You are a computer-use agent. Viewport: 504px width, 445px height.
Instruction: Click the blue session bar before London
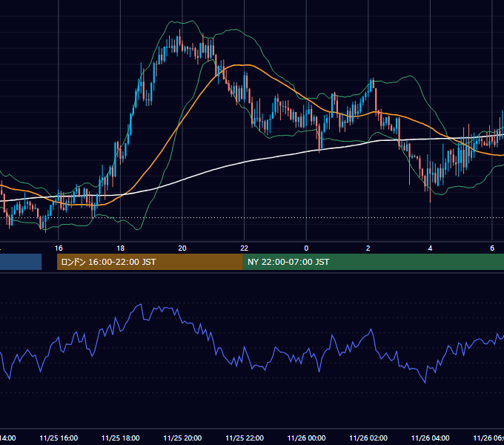pos(21,262)
